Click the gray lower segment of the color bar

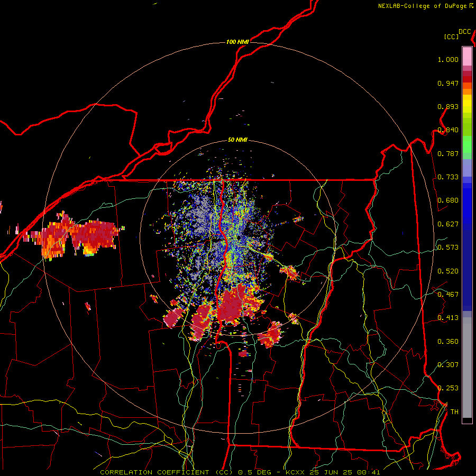[x=467, y=368]
